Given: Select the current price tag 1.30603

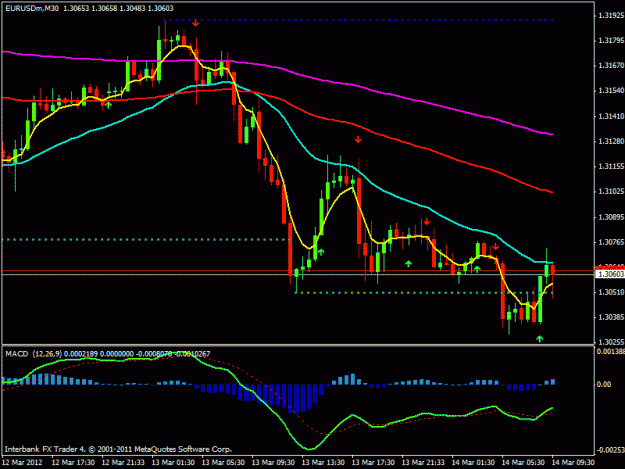Looking at the screenshot, I should [x=610, y=274].
